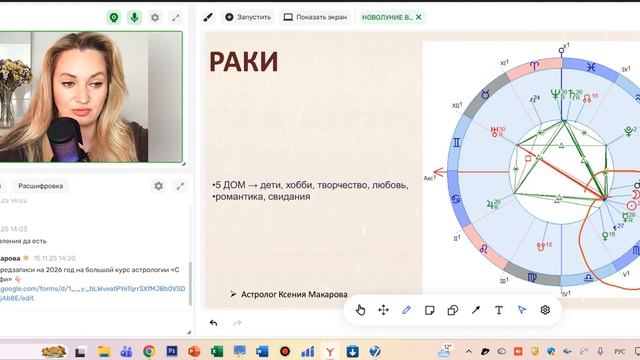This screenshot has width=640, height=360.
Task: Click the weather widget in taskbar
Action: pyautogui.click(x=445, y=351)
